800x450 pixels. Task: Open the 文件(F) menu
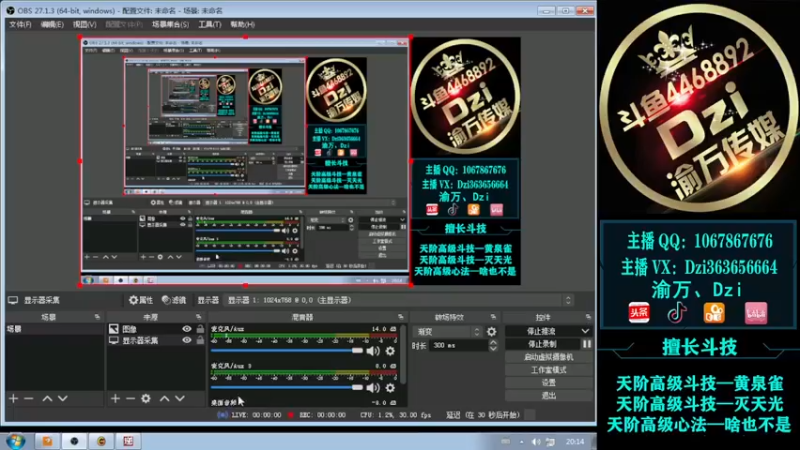pyautogui.click(x=20, y=24)
